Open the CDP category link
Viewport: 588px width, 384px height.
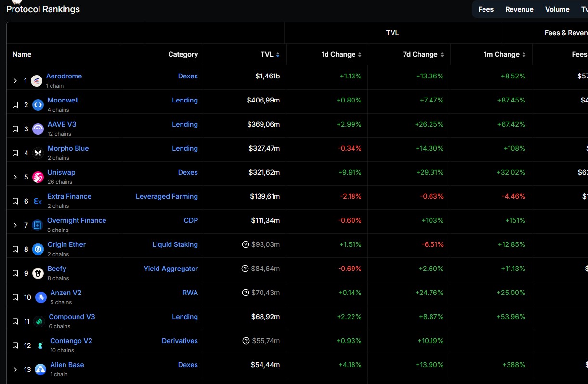coord(191,220)
